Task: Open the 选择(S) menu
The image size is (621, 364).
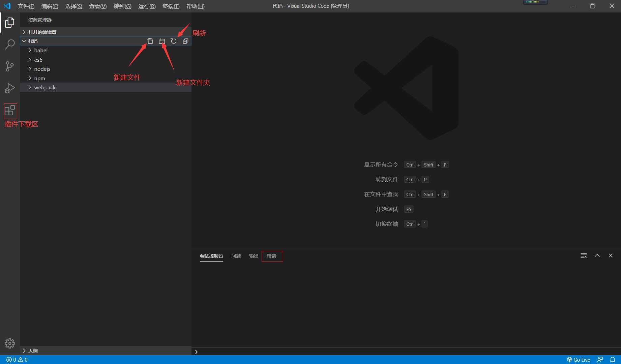Action: (x=73, y=6)
